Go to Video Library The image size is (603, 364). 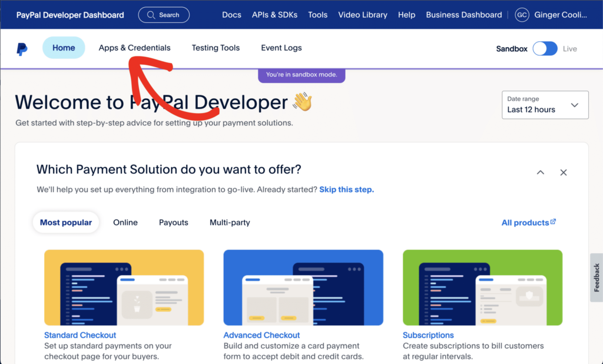[363, 15]
